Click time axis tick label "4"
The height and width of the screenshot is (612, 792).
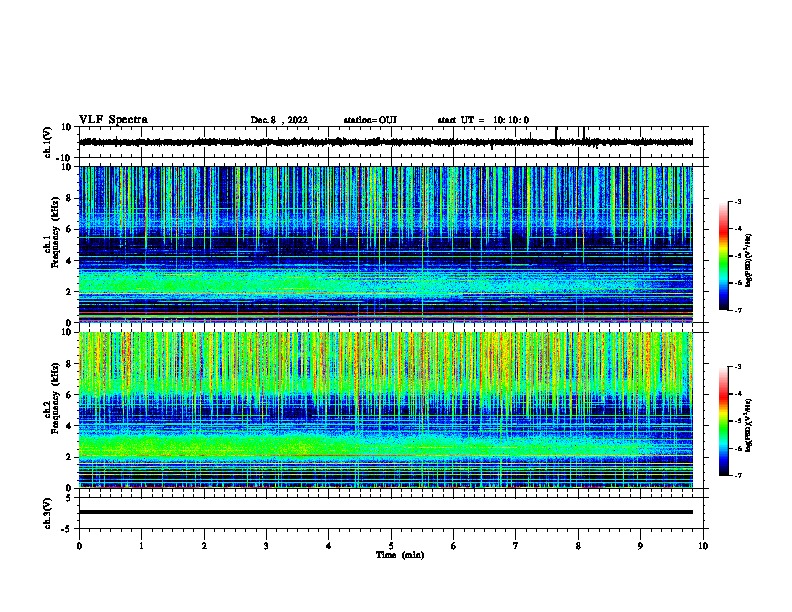tap(329, 546)
